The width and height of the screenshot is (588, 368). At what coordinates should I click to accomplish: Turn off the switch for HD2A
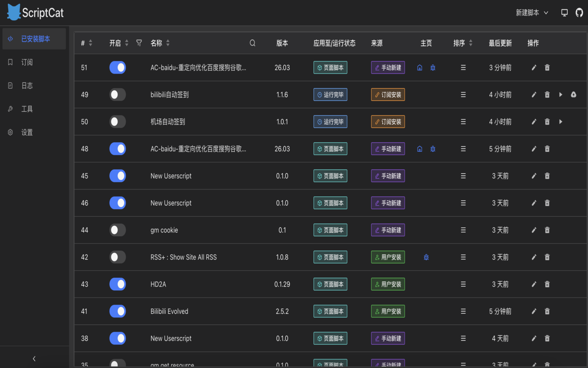(x=118, y=284)
